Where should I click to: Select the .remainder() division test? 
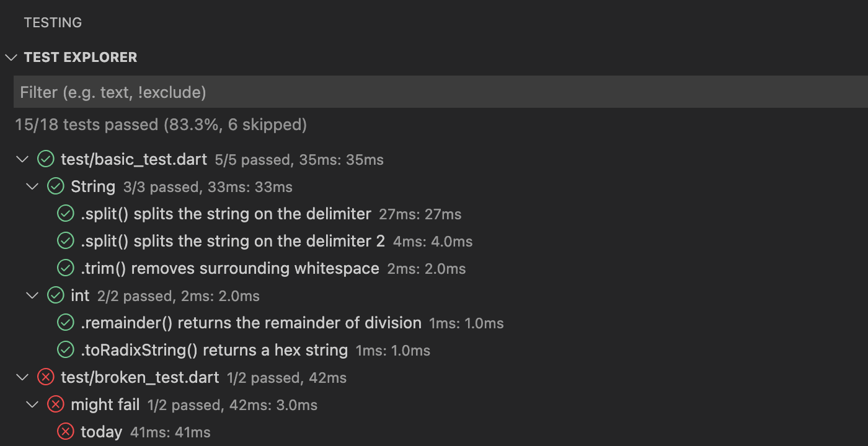point(251,323)
